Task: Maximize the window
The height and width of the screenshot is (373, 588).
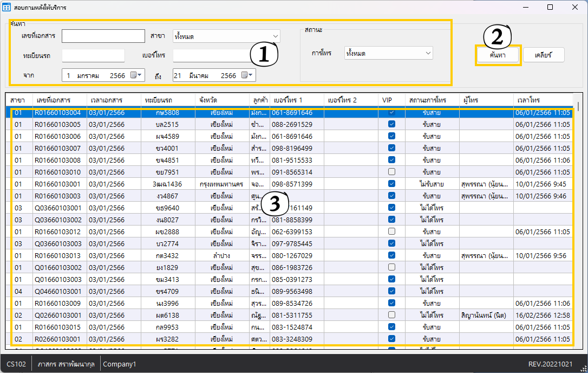Action: 550,8
